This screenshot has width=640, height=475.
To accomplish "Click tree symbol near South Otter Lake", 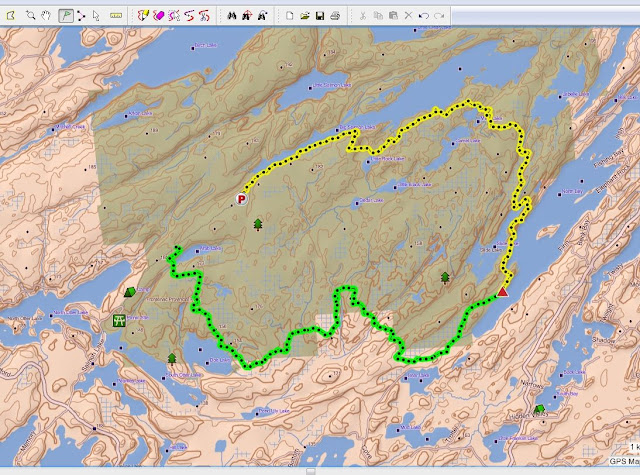I will click(172, 359).
